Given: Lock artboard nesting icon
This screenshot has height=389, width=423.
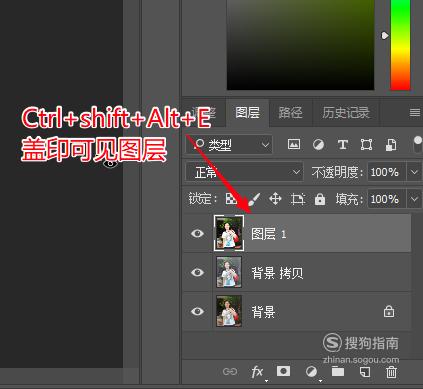Looking at the screenshot, I should tap(298, 199).
